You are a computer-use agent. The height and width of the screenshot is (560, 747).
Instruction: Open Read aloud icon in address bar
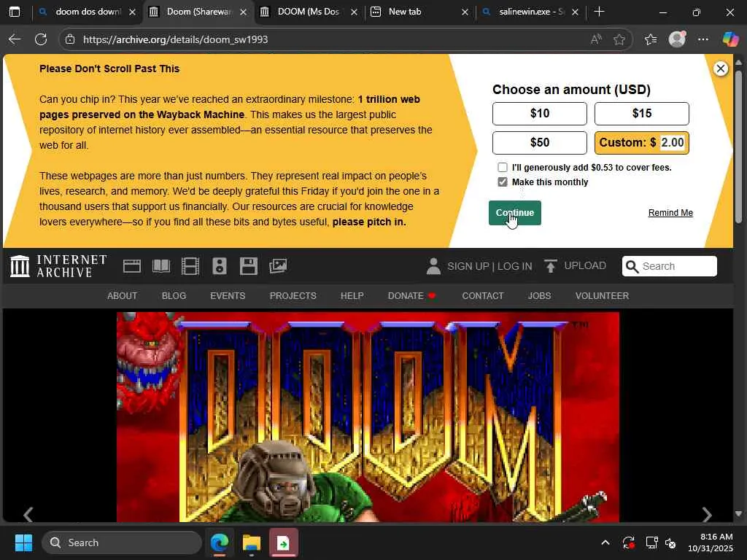click(596, 39)
